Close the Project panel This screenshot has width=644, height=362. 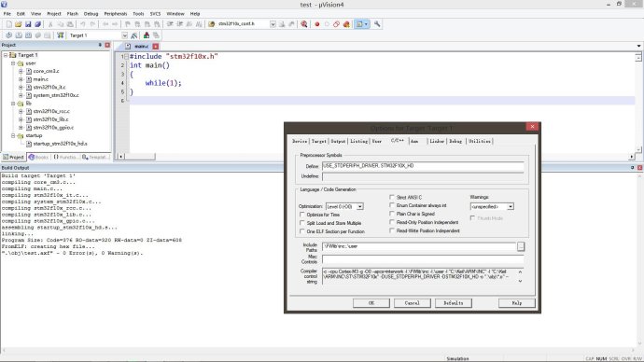(x=107, y=45)
